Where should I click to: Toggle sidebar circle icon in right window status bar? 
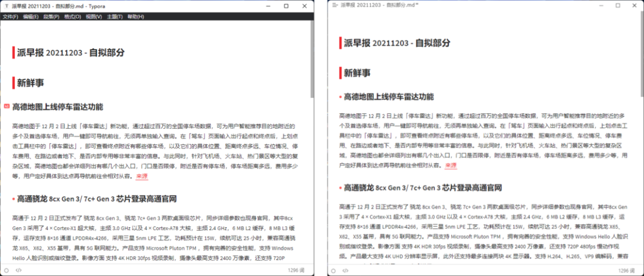(x=333, y=271)
